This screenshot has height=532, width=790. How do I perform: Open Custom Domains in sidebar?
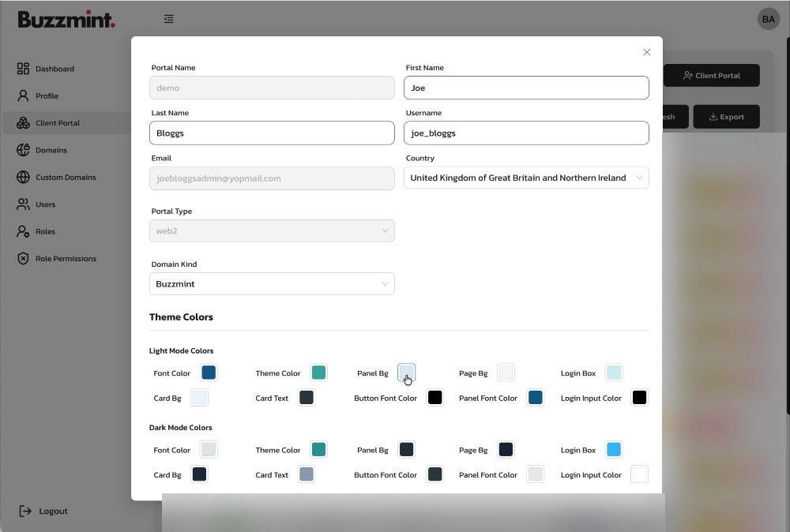point(66,177)
